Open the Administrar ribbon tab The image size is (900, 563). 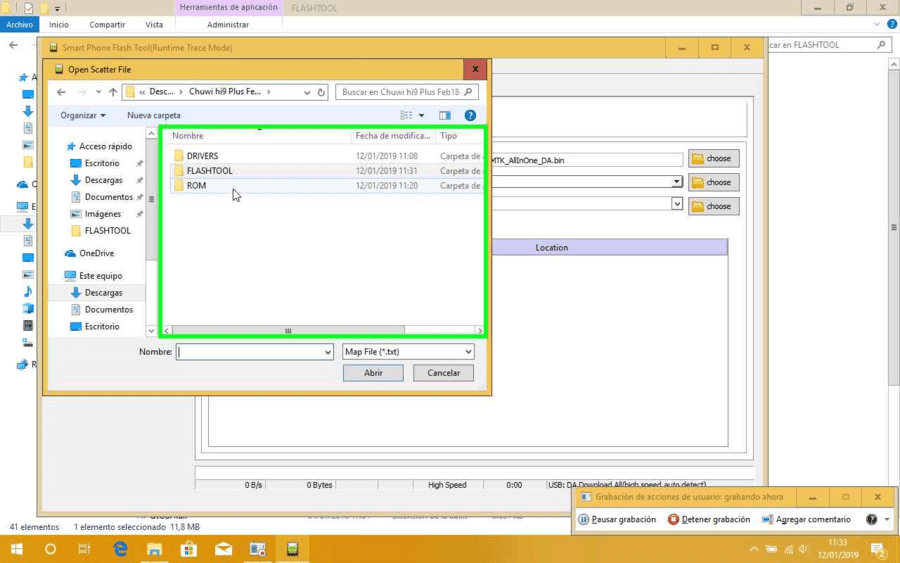(x=228, y=25)
